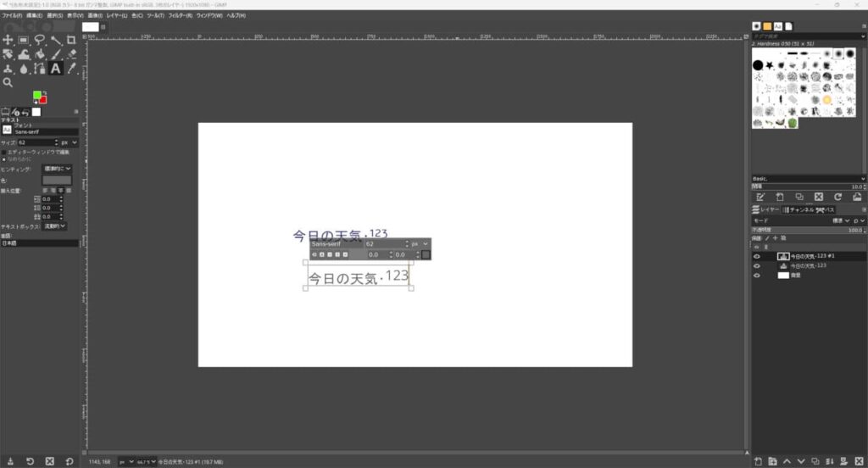Delete tool preset icon in tool options
This screenshot has height=468, width=868.
[50, 461]
